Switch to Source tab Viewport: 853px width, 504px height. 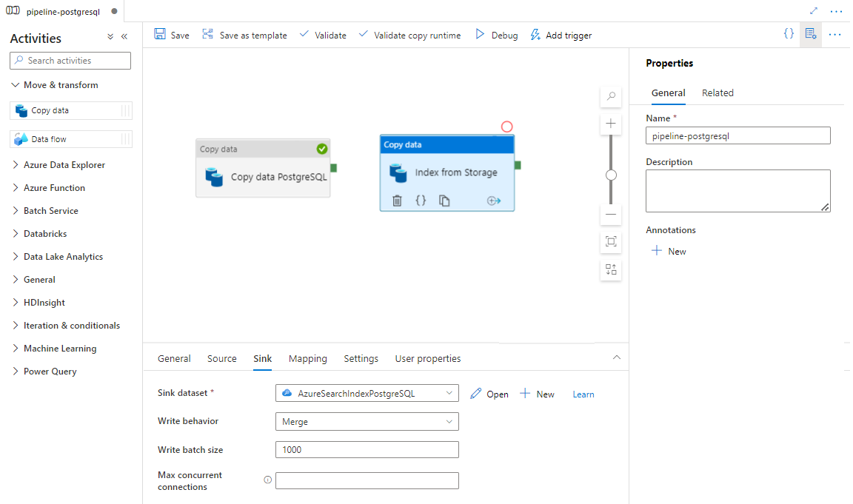(222, 359)
